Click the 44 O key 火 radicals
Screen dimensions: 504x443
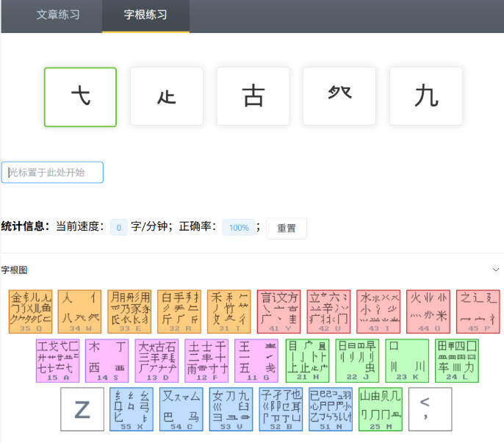coord(428,311)
